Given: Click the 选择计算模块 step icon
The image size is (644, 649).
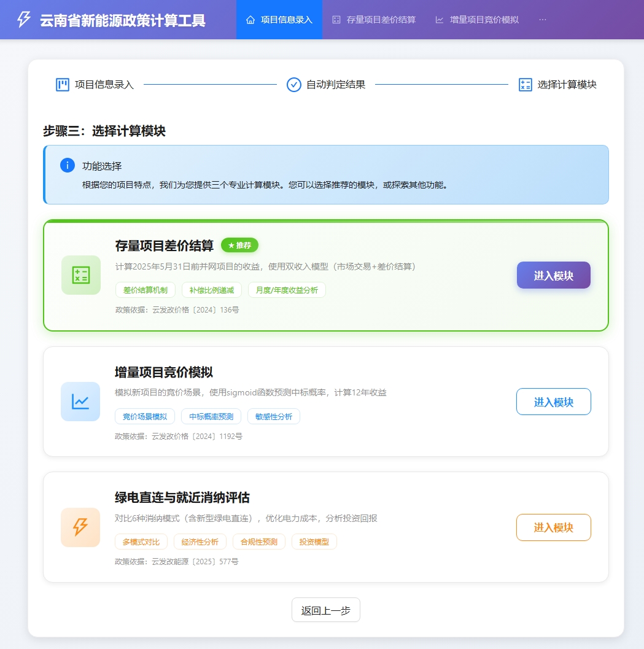Looking at the screenshot, I should [525, 85].
